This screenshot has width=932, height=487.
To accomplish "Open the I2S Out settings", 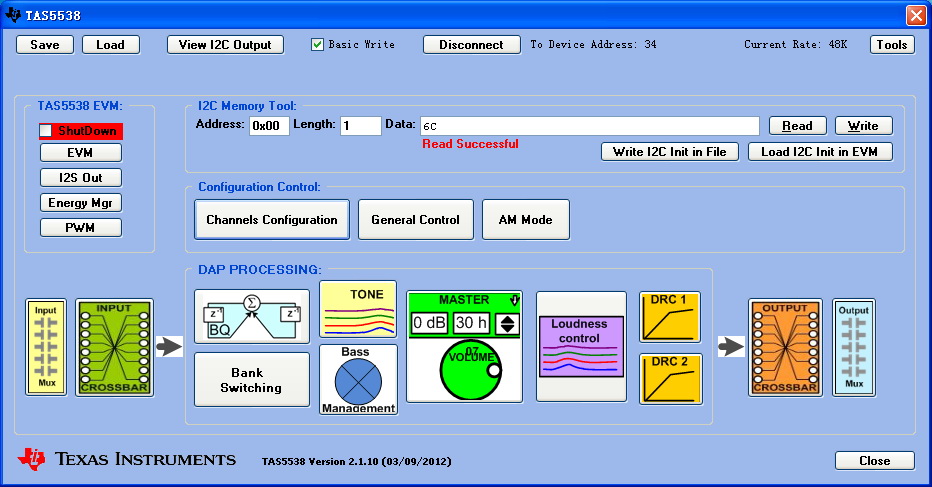I will click(81, 178).
